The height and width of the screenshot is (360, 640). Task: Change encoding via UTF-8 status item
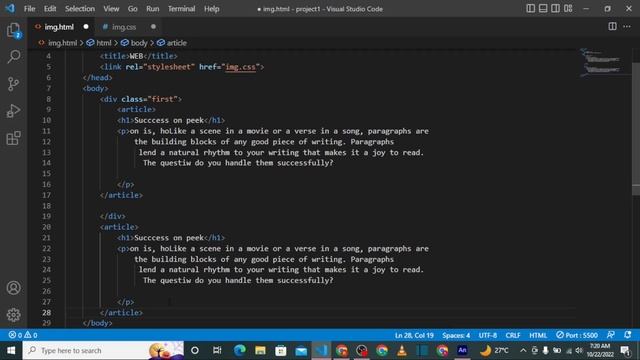488,336
